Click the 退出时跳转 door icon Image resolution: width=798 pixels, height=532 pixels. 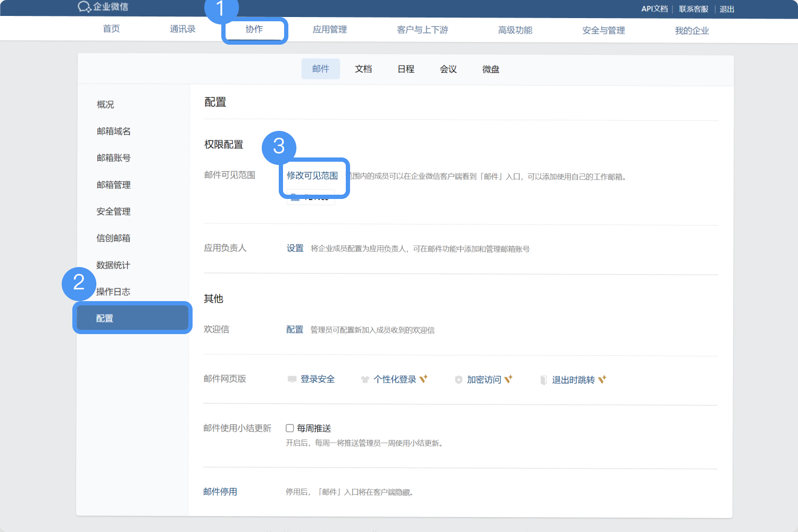pyautogui.click(x=544, y=380)
